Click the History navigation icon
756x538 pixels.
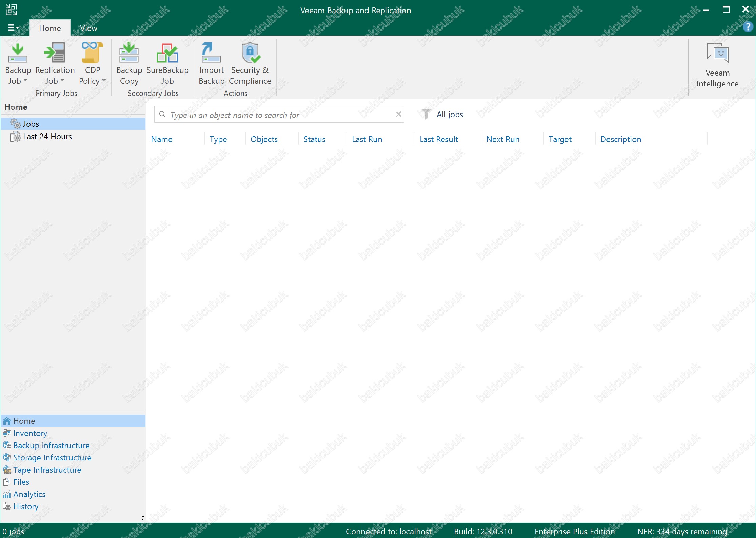coord(7,506)
